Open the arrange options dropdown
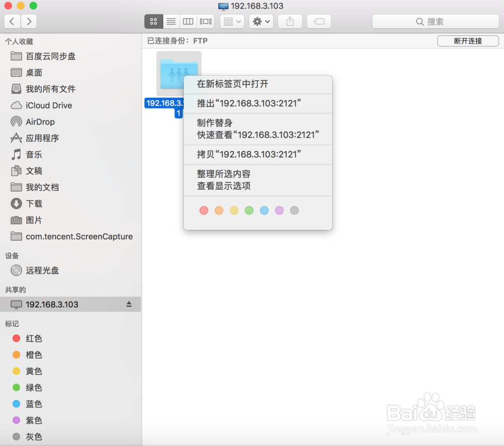This screenshot has height=446, width=504. (231, 21)
